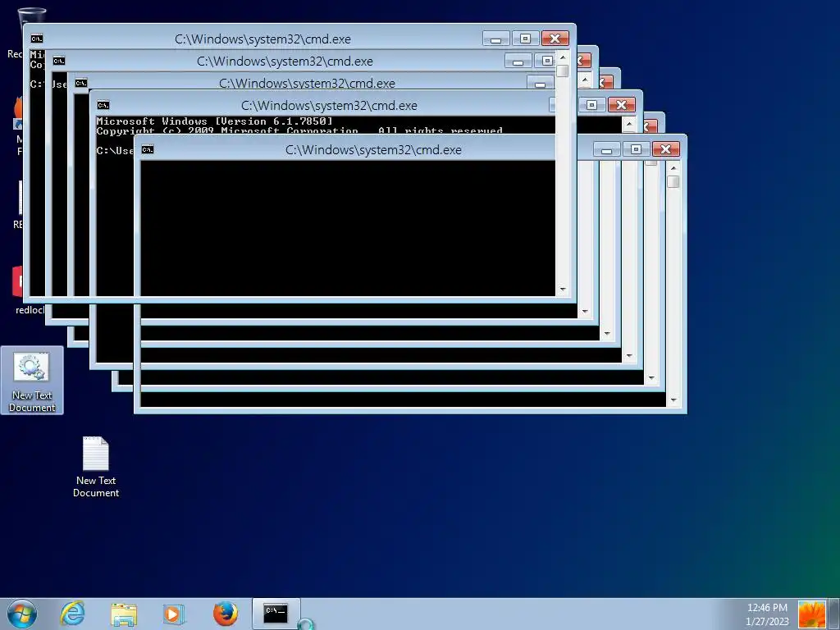Maximize the second cmd window from back
The height and width of the screenshot is (630, 840).
pyautogui.click(x=546, y=61)
